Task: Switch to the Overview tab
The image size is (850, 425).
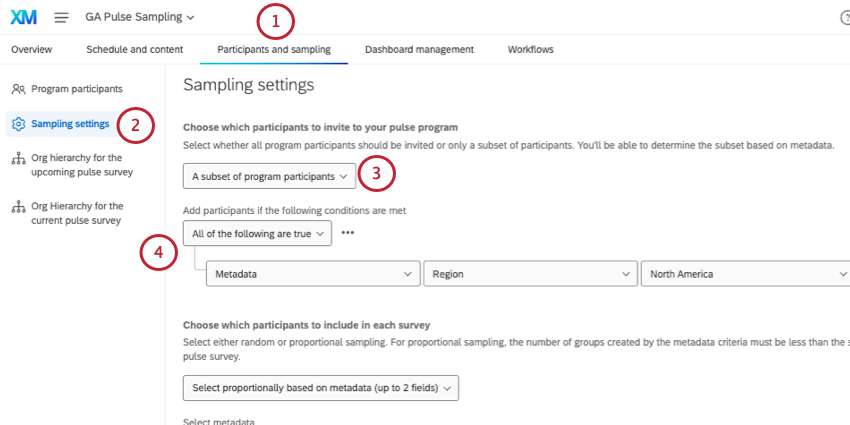Action: [x=32, y=49]
